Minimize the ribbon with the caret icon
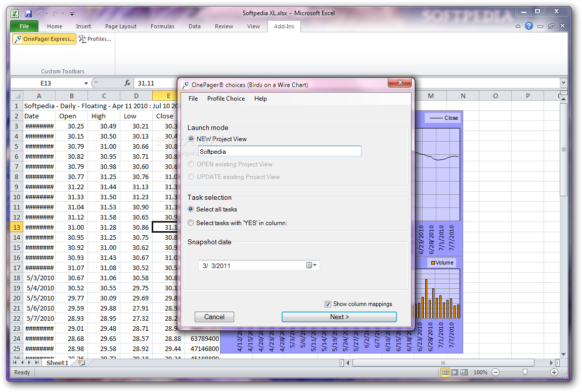Screen dimensions: 582x392 [518, 26]
